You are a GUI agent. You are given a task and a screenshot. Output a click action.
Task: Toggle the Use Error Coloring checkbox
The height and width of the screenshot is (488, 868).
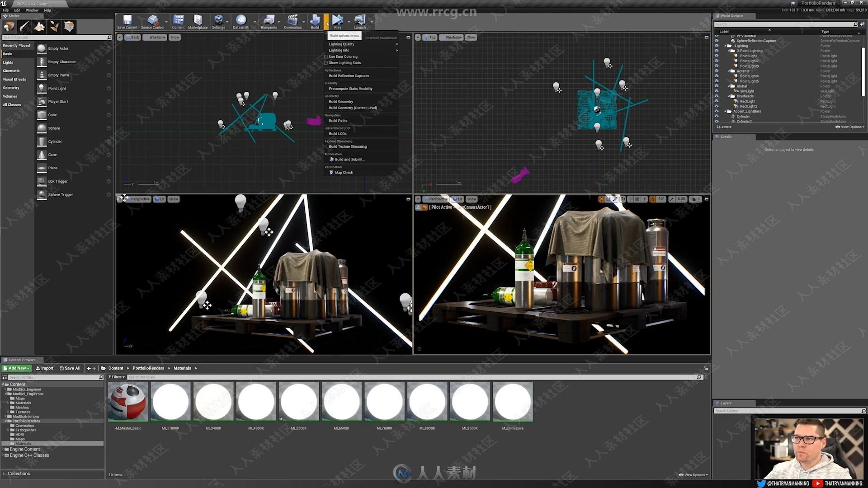(326, 57)
